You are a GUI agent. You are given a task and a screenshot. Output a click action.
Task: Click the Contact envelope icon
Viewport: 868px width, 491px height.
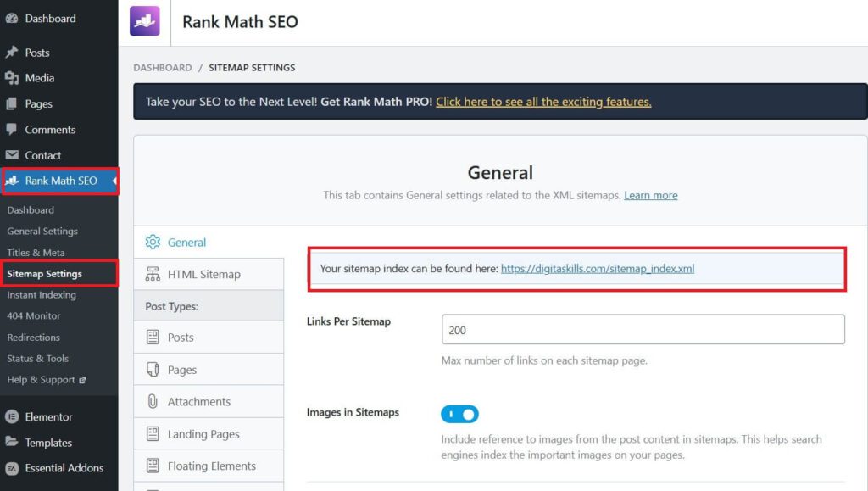click(x=12, y=155)
